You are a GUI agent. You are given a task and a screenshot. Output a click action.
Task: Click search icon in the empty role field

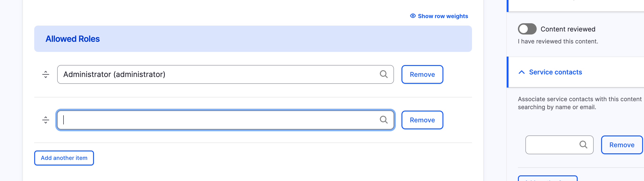pyautogui.click(x=383, y=120)
